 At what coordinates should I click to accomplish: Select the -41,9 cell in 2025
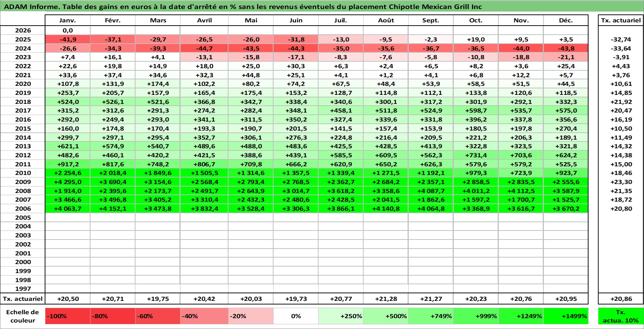(68, 40)
